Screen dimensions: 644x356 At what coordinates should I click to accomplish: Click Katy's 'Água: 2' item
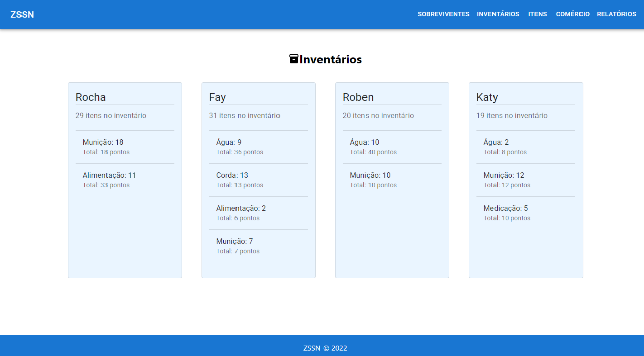pos(496,142)
